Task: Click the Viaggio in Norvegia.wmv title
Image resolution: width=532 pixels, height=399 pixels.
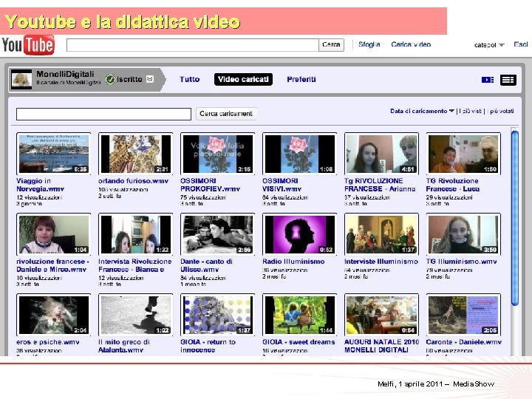Action: point(41,185)
